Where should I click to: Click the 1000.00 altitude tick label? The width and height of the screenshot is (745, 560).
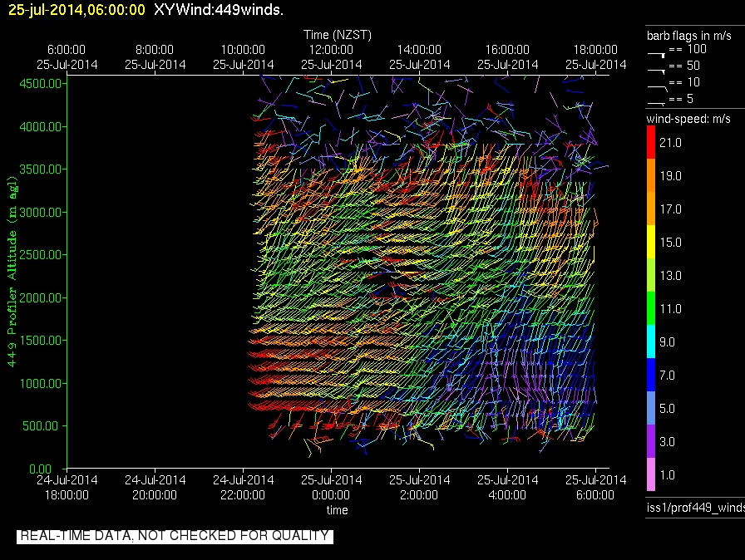41,383
